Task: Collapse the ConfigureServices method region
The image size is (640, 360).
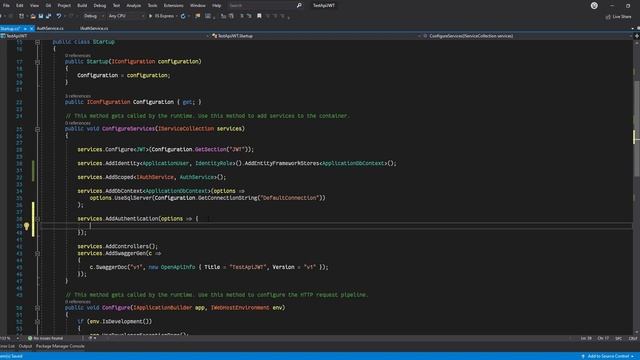Action: 37,129
